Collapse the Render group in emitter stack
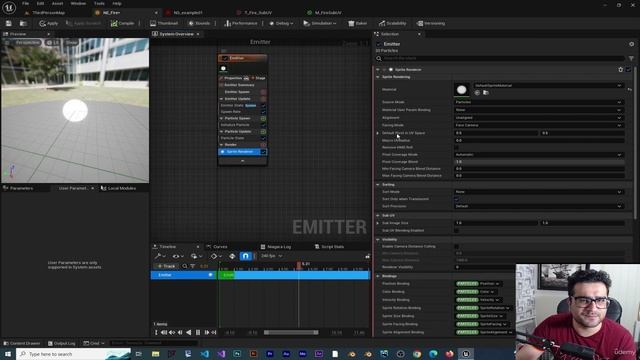 click(x=222, y=144)
